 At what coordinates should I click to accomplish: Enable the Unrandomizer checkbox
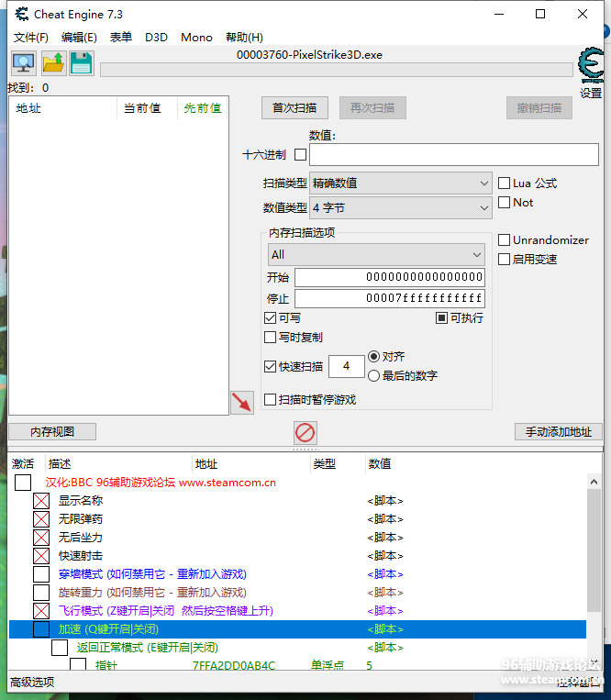504,239
